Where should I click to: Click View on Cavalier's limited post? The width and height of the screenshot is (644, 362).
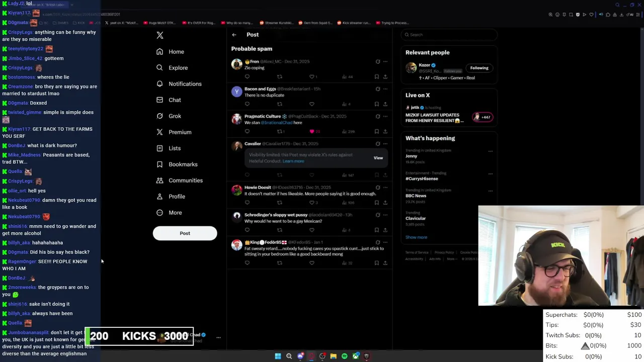[378, 158]
